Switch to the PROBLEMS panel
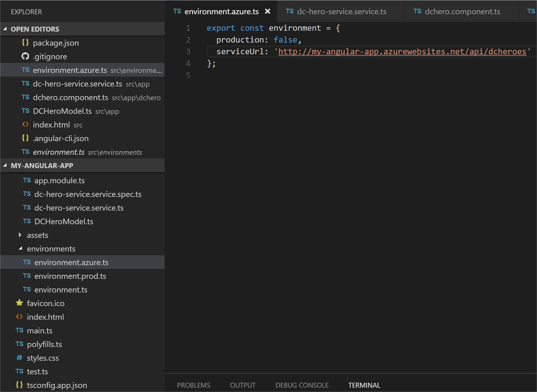Screen dimensions: 537x392 click(x=193, y=385)
